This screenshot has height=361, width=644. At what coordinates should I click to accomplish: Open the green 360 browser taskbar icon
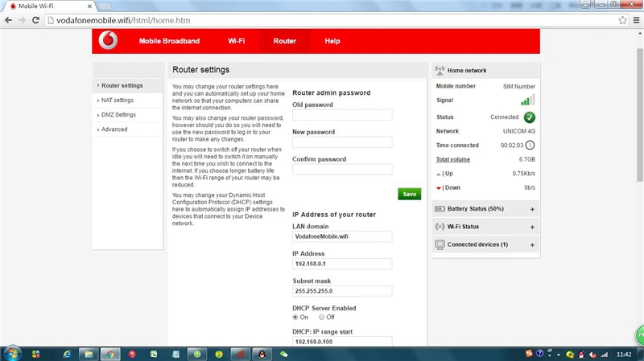pos(197,354)
